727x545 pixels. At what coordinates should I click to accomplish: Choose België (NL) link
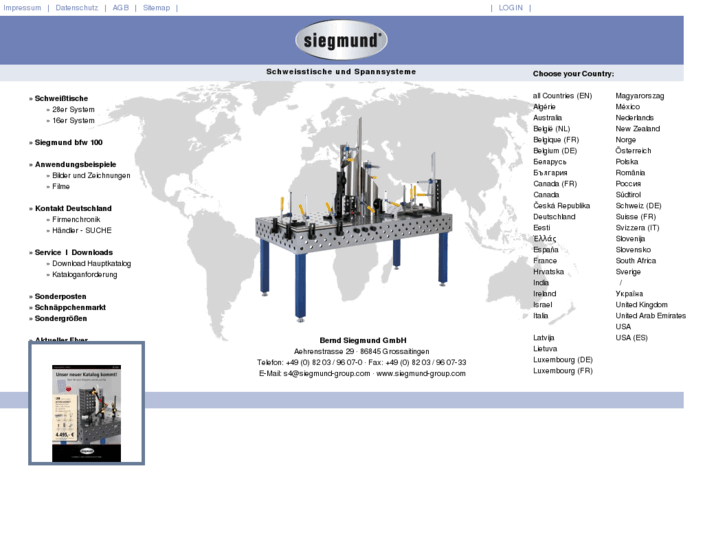(551, 129)
